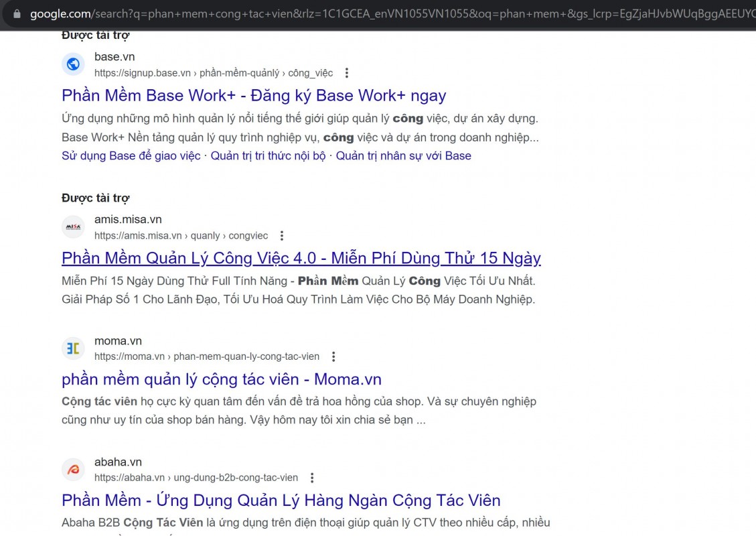Viewport: 756px width, 536px height.
Task: Click the abaha.vn breadcrumb URL
Action: pyautogui.click(x=196, y=478)
